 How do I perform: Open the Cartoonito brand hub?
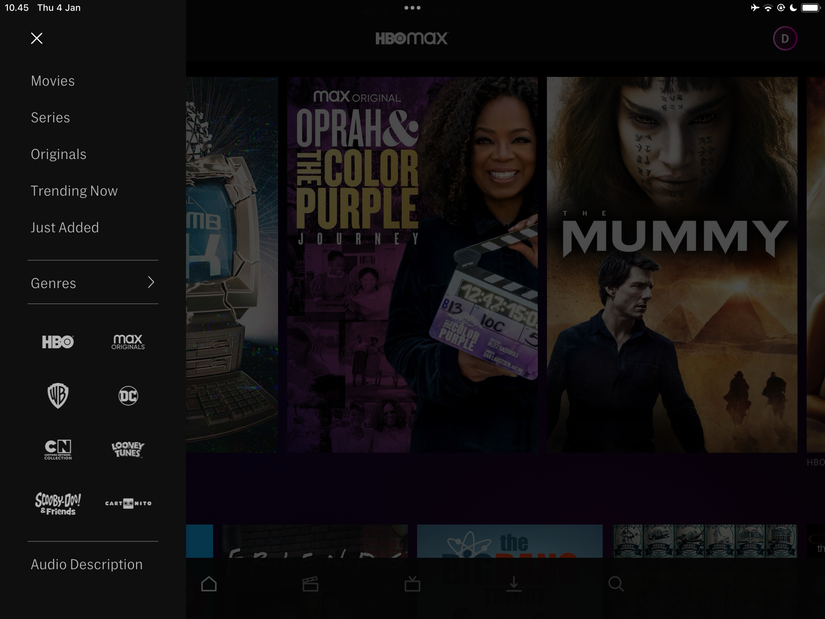(x=127, y=503)
